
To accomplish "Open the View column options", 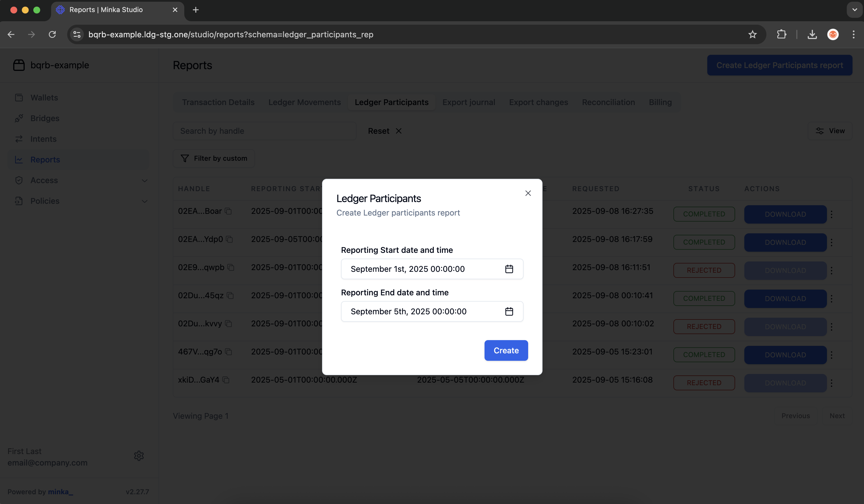I will [830, 131].
